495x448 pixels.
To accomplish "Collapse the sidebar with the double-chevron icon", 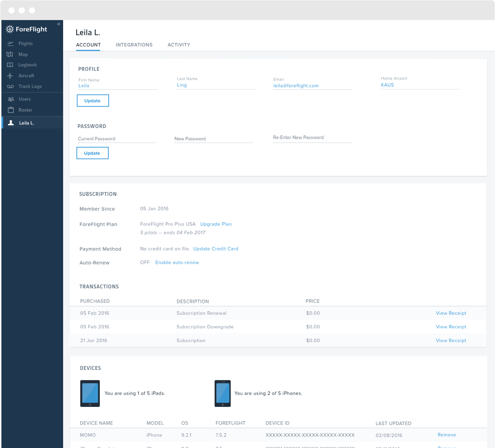I will coord(59,24).
